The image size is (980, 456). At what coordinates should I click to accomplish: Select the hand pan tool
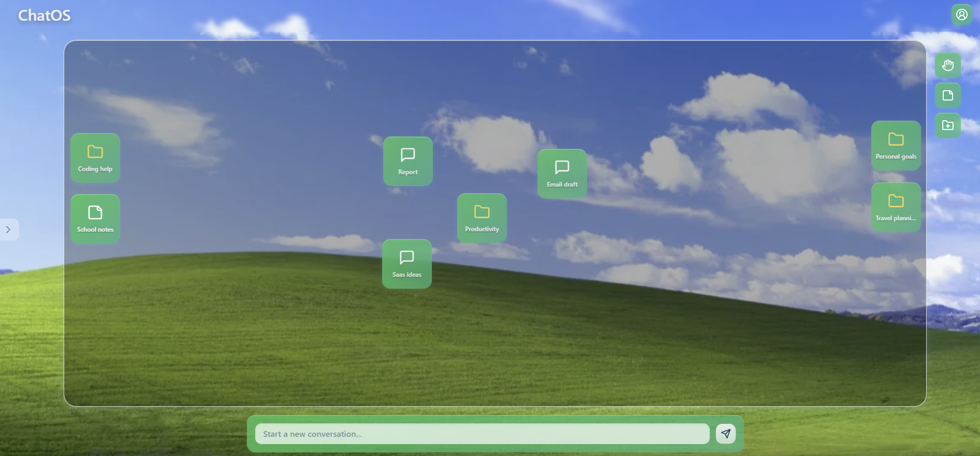pyautogui.click(x=948, y=65)
